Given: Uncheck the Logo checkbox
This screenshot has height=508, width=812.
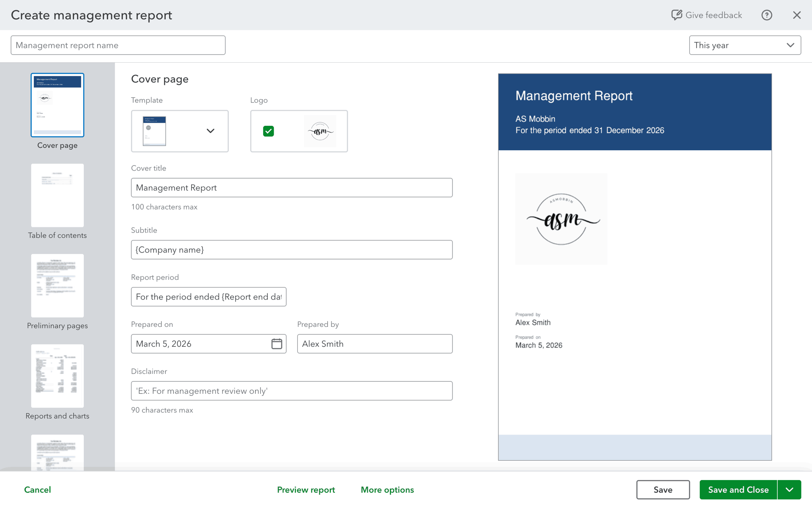Looking at the screenshot, I should [269, 131].
